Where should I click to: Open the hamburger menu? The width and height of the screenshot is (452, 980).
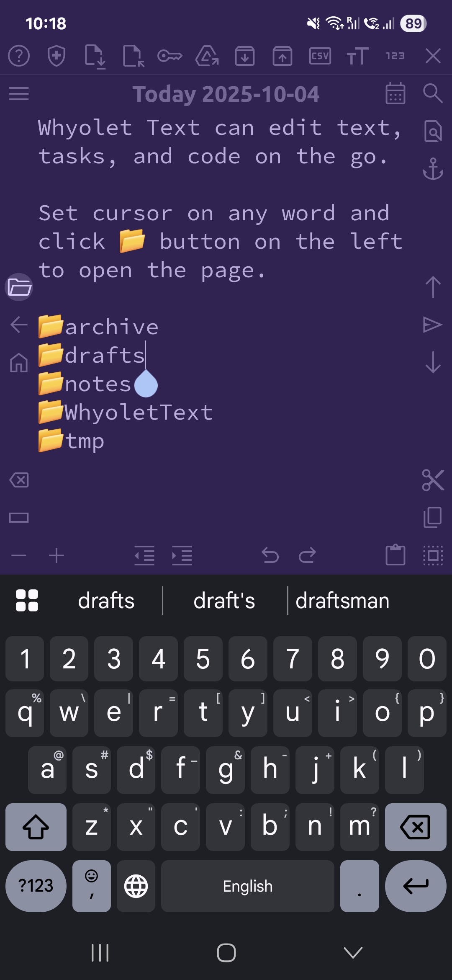(19, 93)
